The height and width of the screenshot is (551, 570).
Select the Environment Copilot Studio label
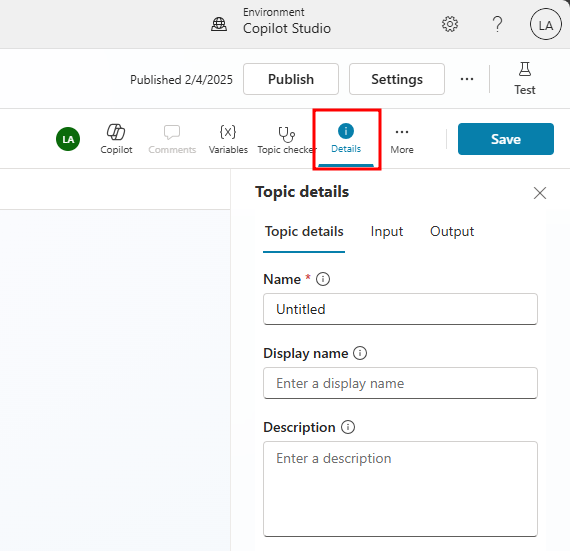point(287,22)
